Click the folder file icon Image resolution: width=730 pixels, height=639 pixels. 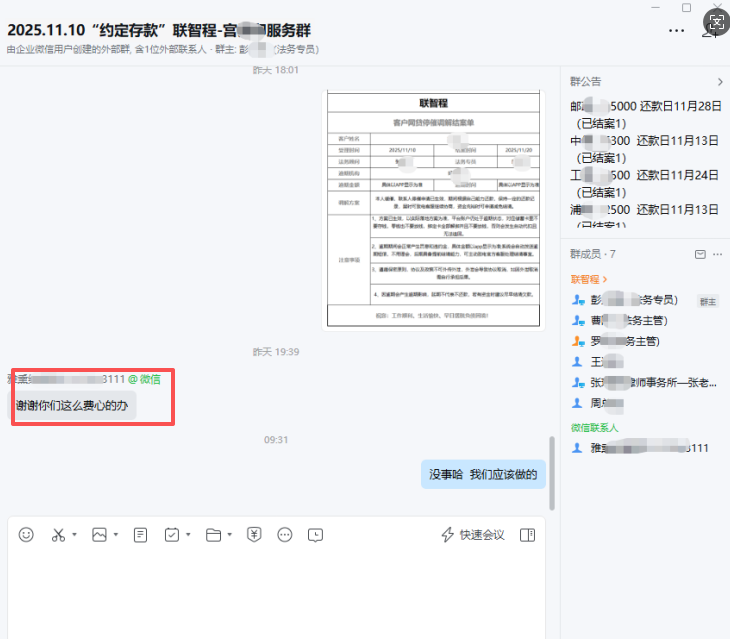(x=213, y=535)
